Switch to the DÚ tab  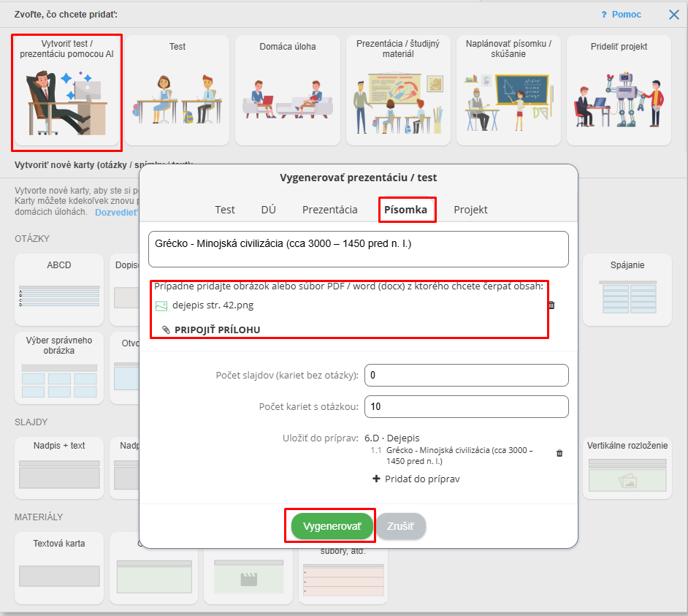point(268,210)
